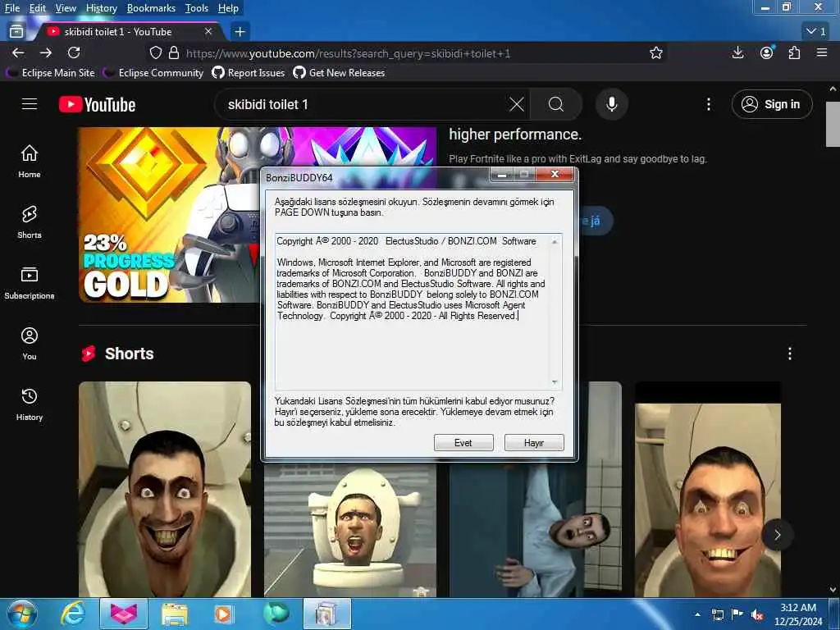Open the Tools menu
Image resolution: width=840 pixels, height=630 pixels.
[197, 8]
